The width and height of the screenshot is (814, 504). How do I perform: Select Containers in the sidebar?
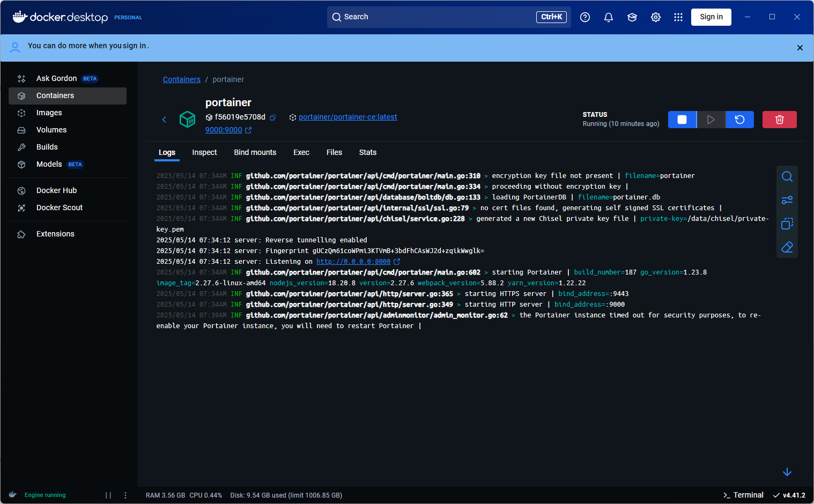point(68,95)
